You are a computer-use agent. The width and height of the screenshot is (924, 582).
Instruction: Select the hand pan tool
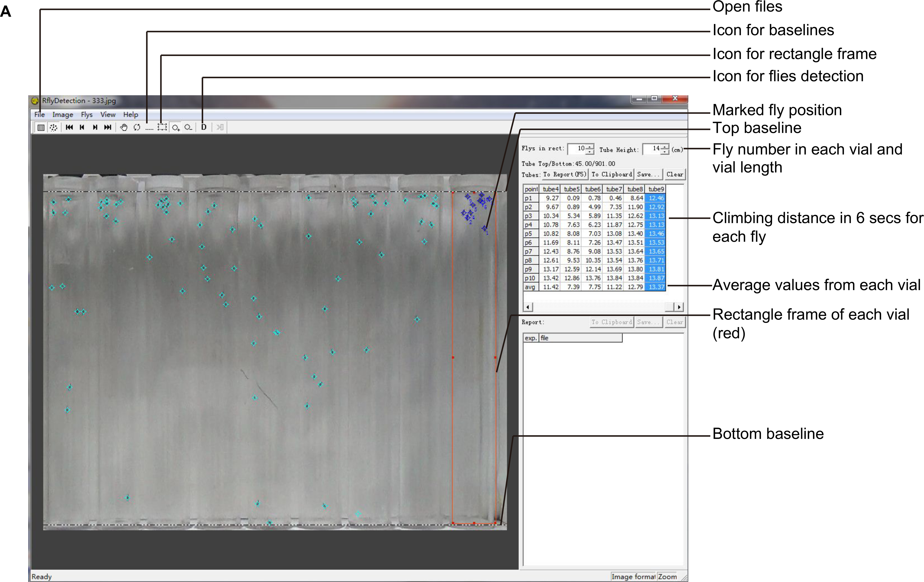click(x=124, y=127)
